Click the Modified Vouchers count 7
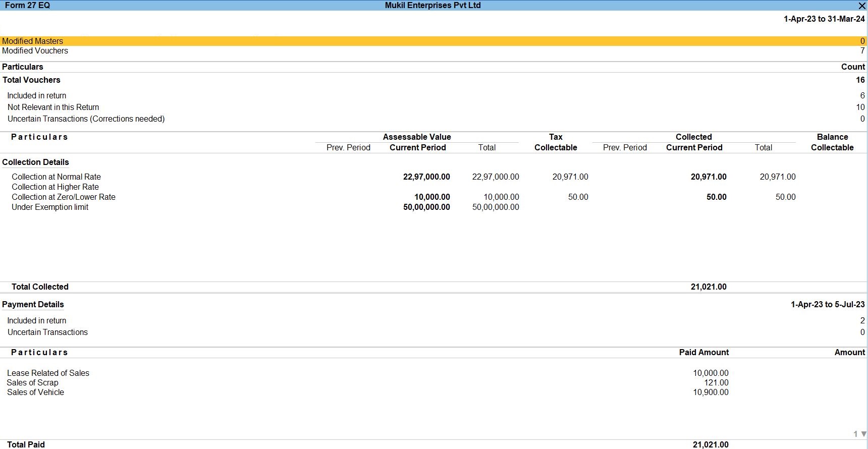Image resolution: width=868 pixels, height=449 pixels. point(862,50)
